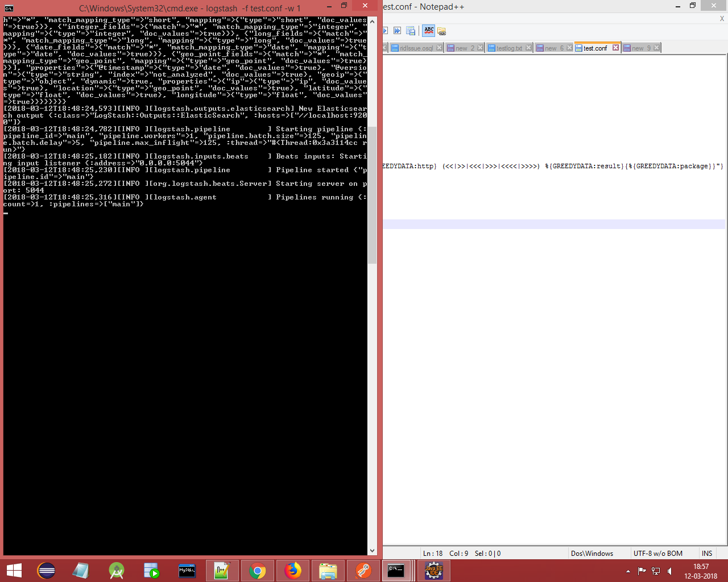
Task: Switch to the testlog.txt tab
Action: [x=509, y=48]
